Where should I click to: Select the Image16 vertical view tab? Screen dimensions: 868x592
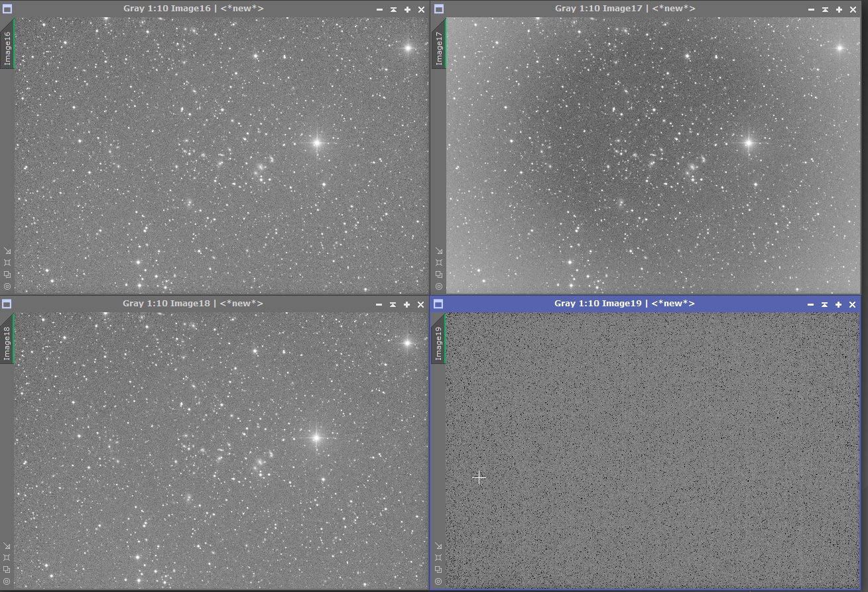point(8,44)
